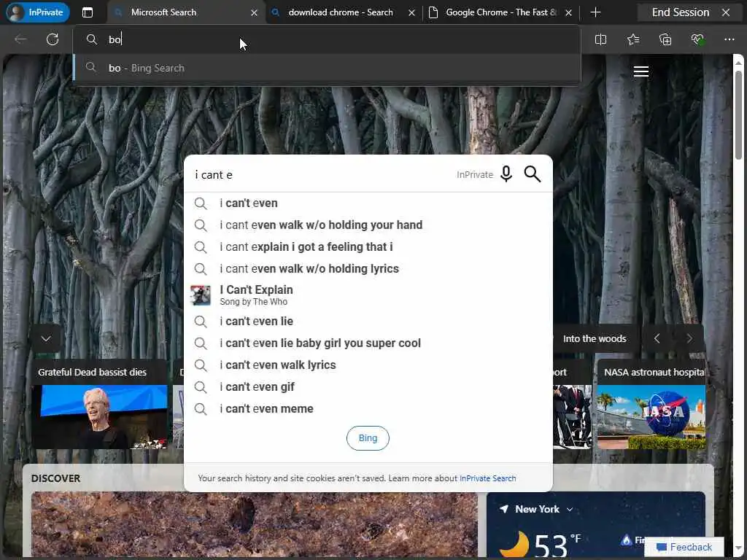Open 'Grateful Dead bassist dies' news card
The height and width of the screenshot is (560, 747).
[99, 404]
